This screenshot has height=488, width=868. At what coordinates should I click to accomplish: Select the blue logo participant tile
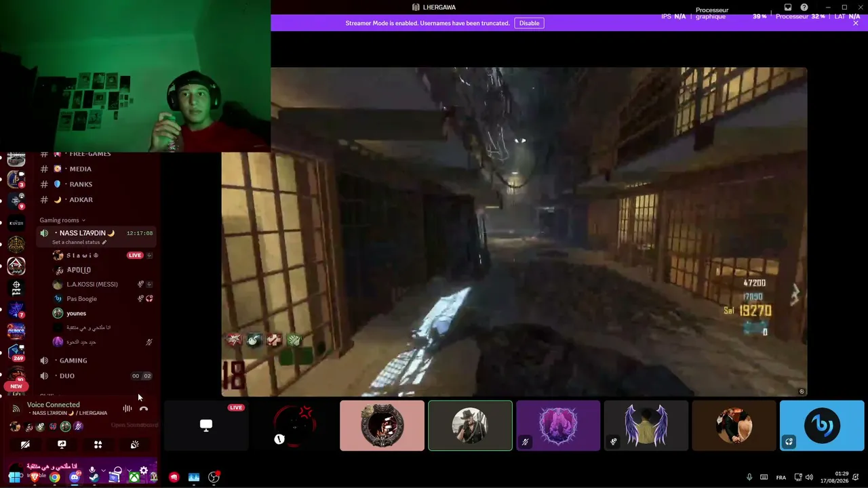tap(822, 426)
